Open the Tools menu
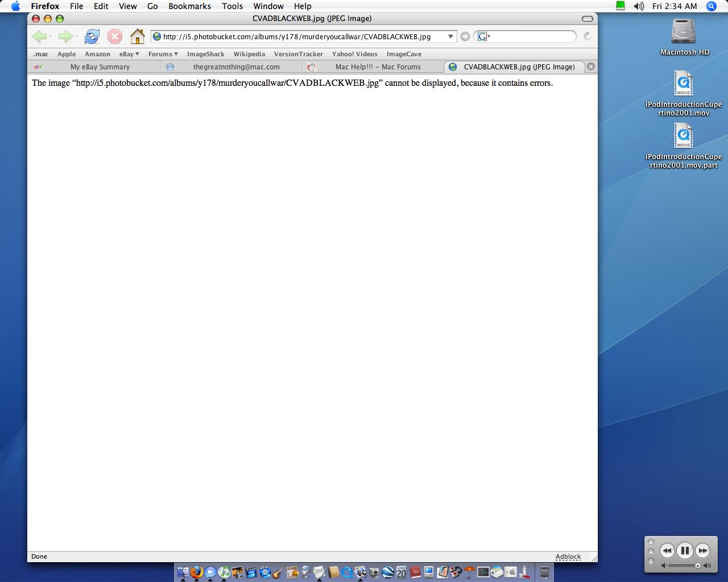This screenshot has height=582, width=728. [232, 6]
